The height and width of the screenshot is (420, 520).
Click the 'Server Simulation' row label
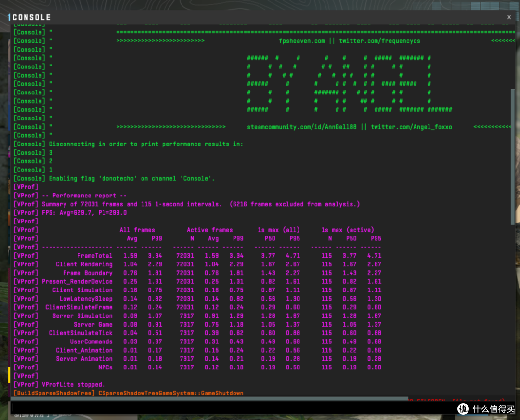pyautogui.click(x=83, y=316)
